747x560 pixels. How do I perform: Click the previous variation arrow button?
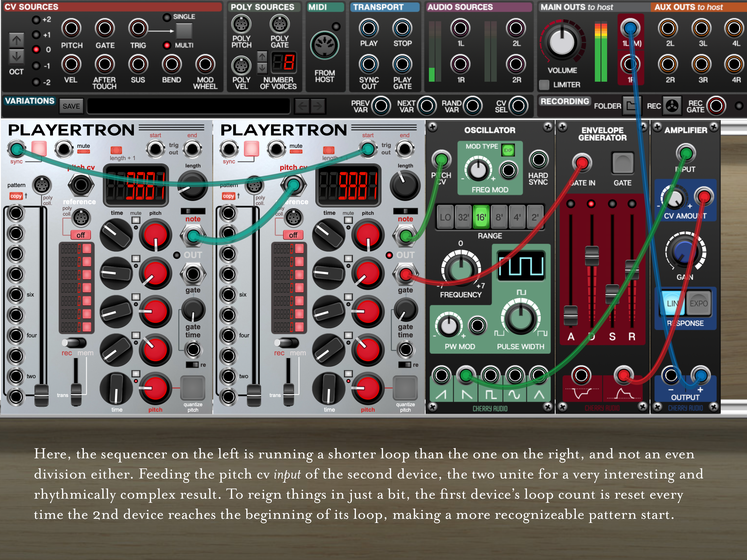click(x=302, y=106)
